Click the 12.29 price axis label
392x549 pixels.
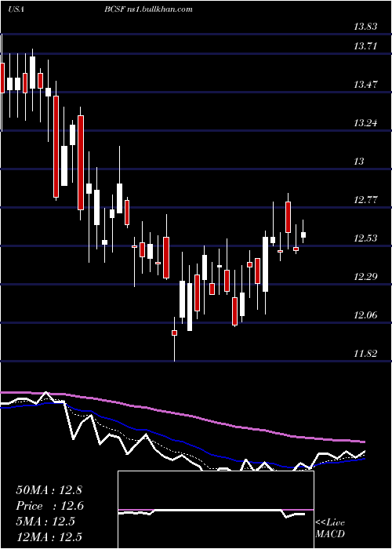click(366, 277)
